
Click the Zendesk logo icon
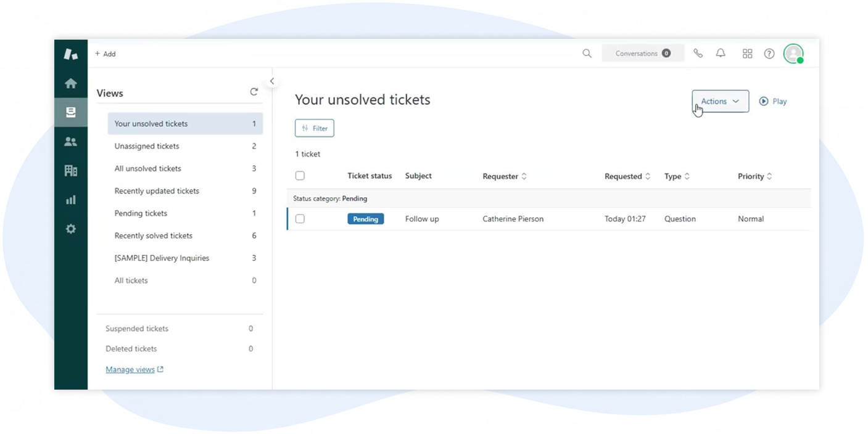71,54
